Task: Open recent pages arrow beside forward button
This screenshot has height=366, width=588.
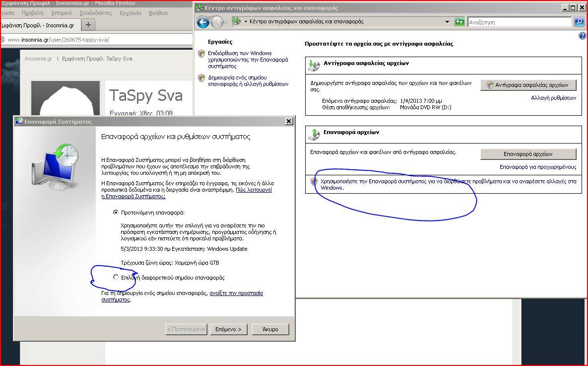Action: [x=225, y=22]
